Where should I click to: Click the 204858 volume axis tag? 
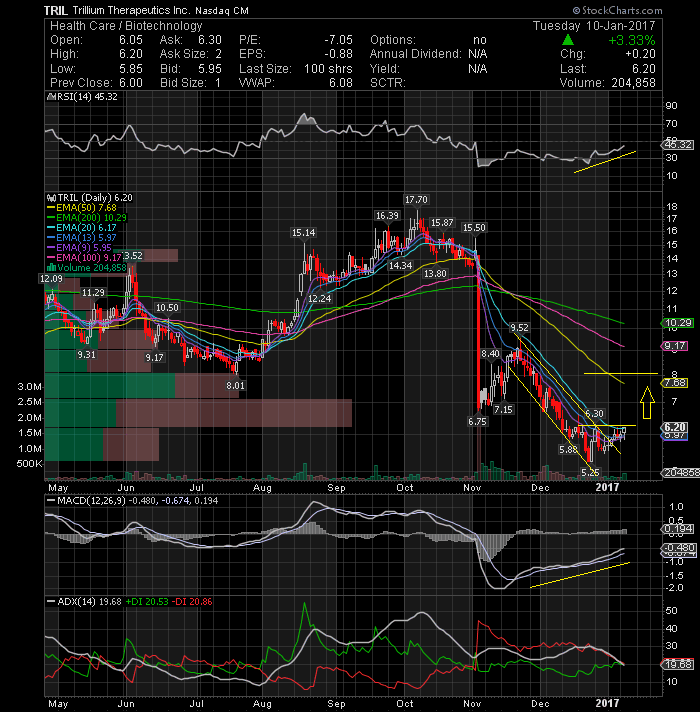(681, 472)
